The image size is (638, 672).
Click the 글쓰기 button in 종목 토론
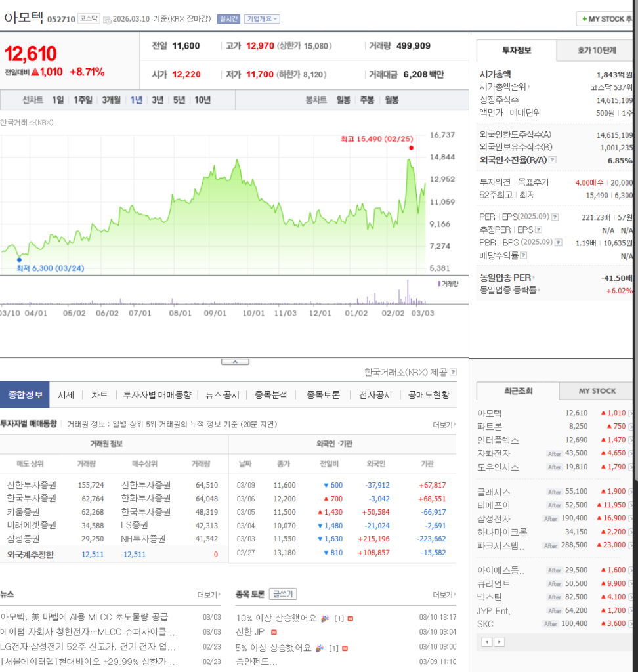[x=283, y=594]
